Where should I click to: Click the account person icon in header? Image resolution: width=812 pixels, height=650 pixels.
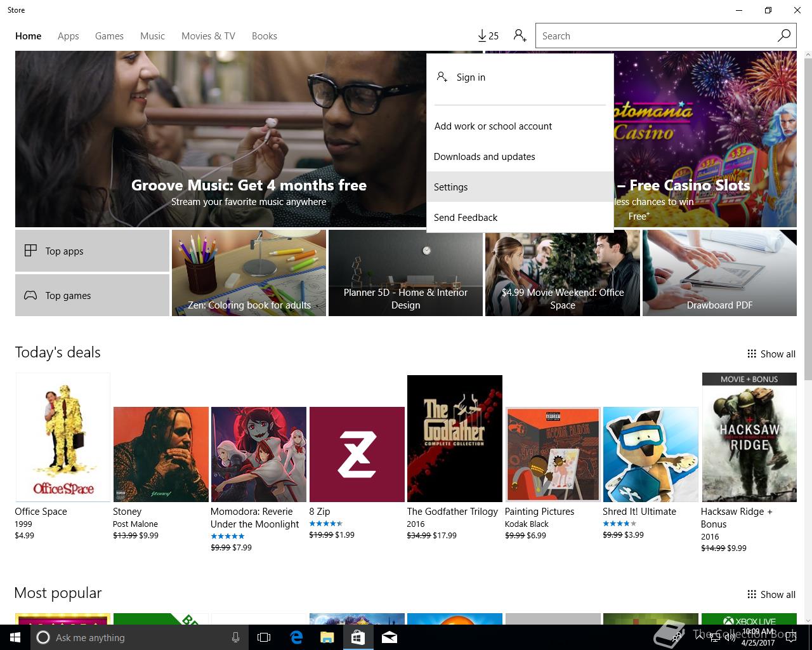click(520, 36)
